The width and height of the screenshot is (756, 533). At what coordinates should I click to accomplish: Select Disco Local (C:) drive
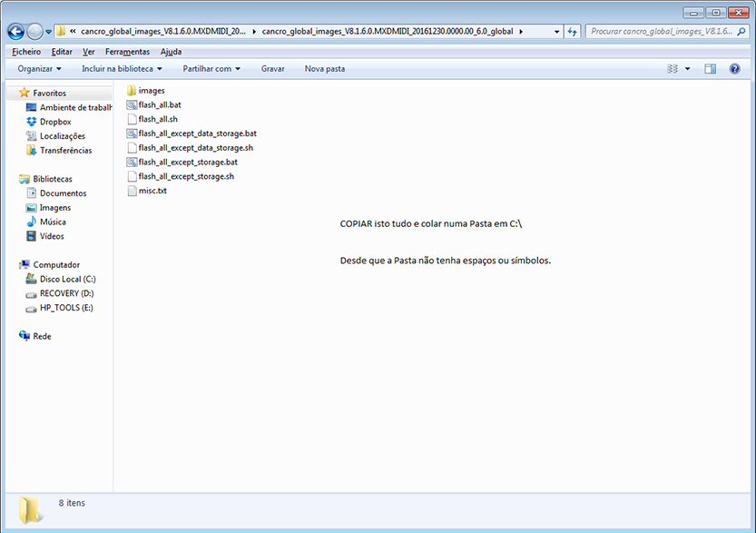pyautogui.click(x=67, y=280)
